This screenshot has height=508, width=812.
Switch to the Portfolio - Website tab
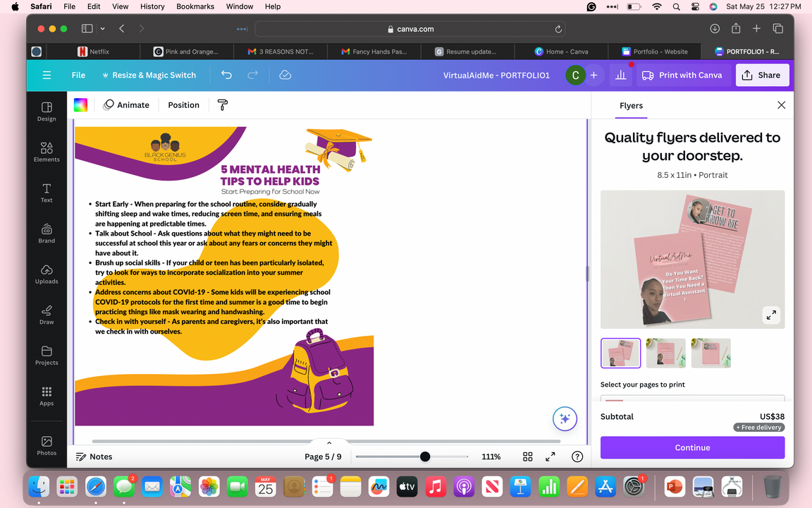654,52
